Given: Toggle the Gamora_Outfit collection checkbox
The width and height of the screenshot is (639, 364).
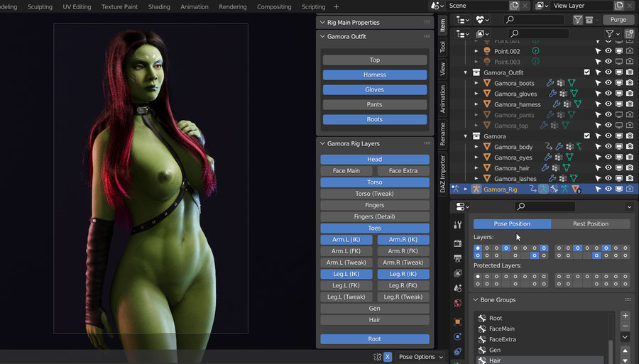Looking at the screenshot, I should click(587, 72).
